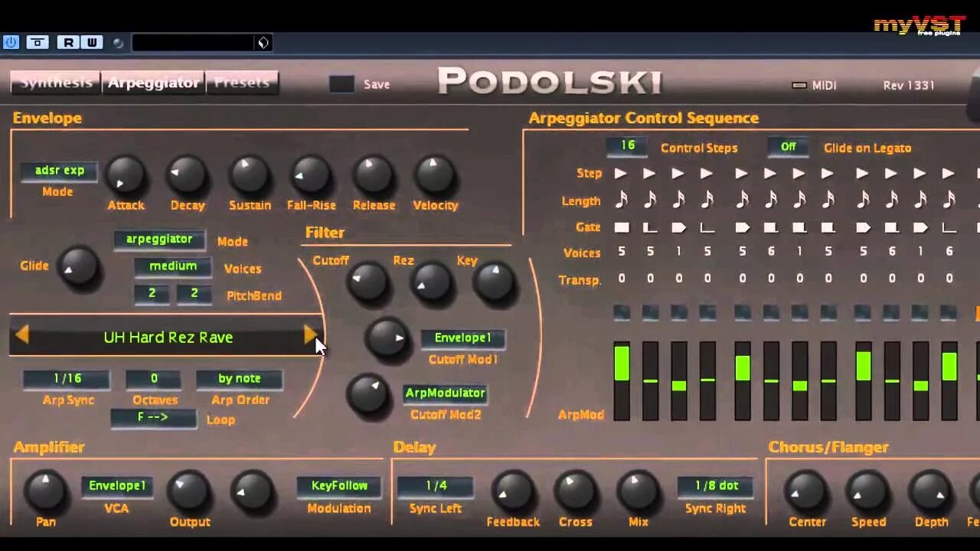Load previous preset with left orange arrow

click(22, 335)
